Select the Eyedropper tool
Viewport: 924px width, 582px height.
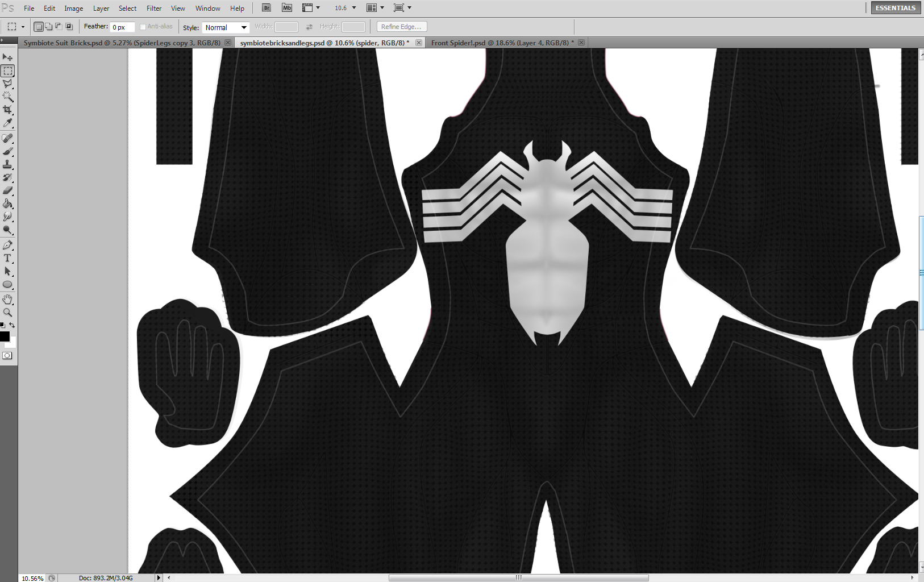click(8, 123)
